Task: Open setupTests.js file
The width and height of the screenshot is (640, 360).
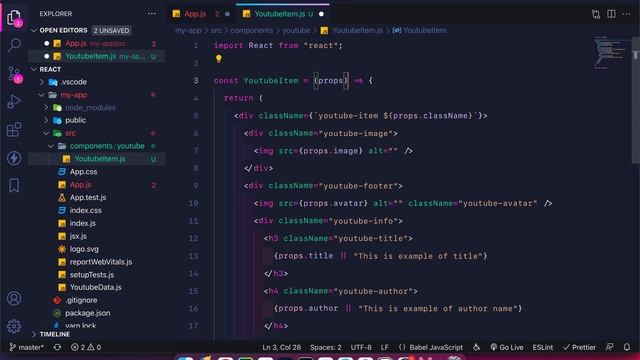Action: 92,275
